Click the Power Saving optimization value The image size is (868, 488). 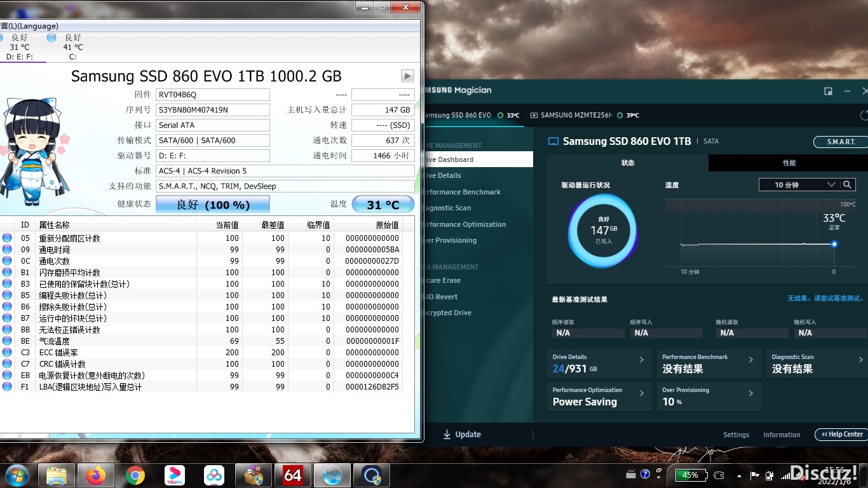(585, 402)
